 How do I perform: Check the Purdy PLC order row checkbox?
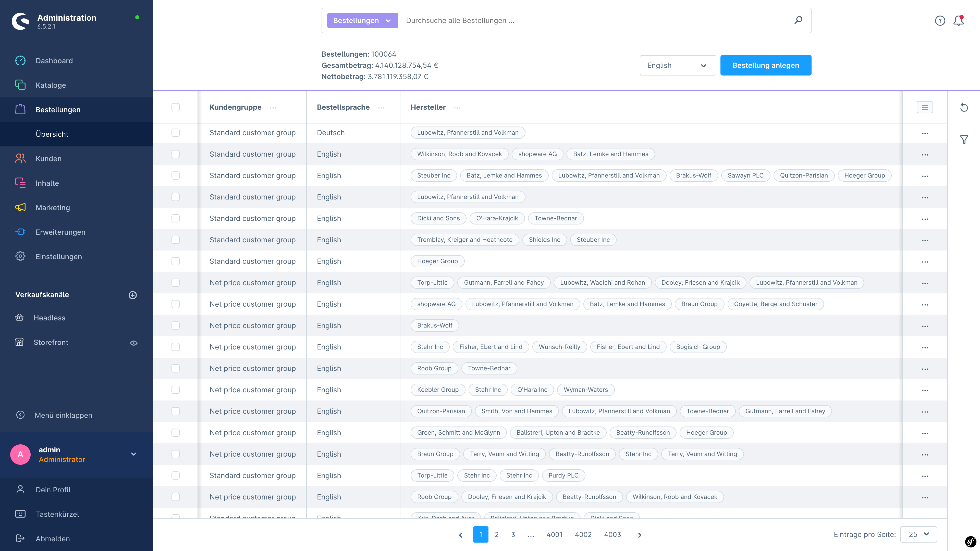pos(175,475)
